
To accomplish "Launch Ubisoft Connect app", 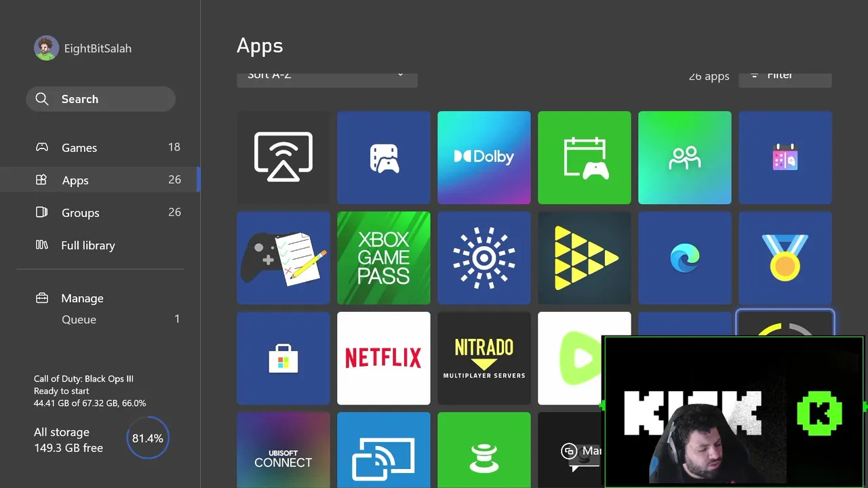I will (x=283, y=450).
